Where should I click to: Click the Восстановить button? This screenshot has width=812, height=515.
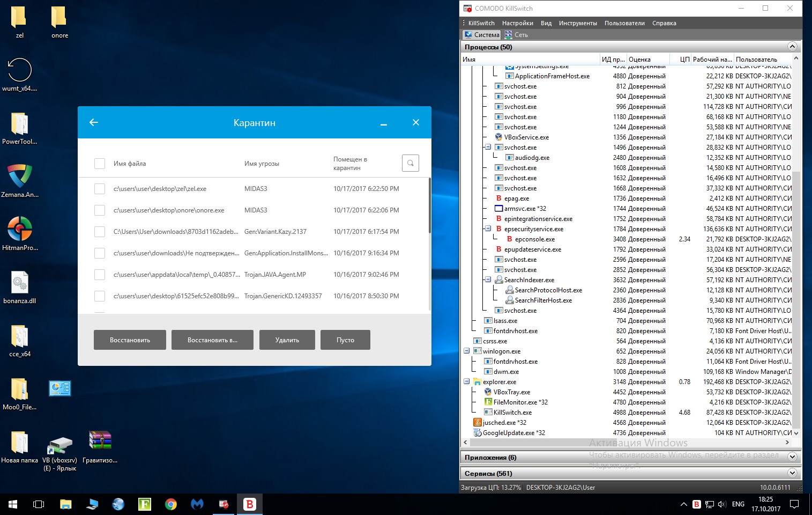click(130, 340)
